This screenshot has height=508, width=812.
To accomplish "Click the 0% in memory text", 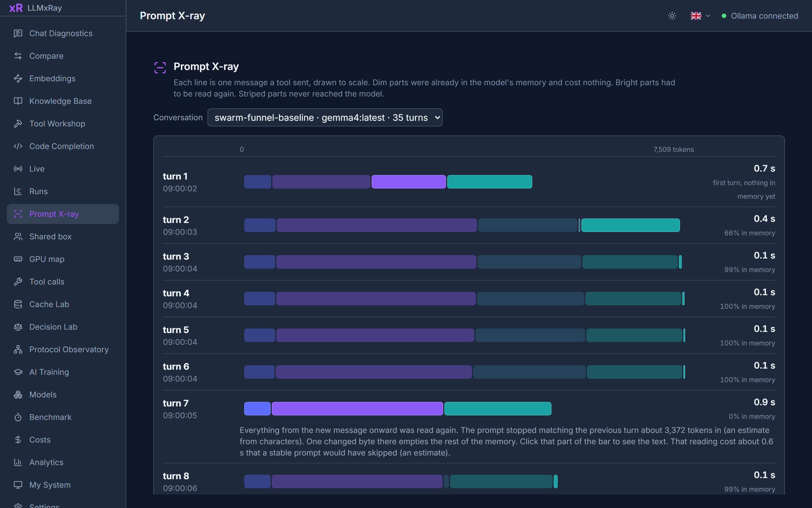I will pyautogui.click(x=752, y=416).
